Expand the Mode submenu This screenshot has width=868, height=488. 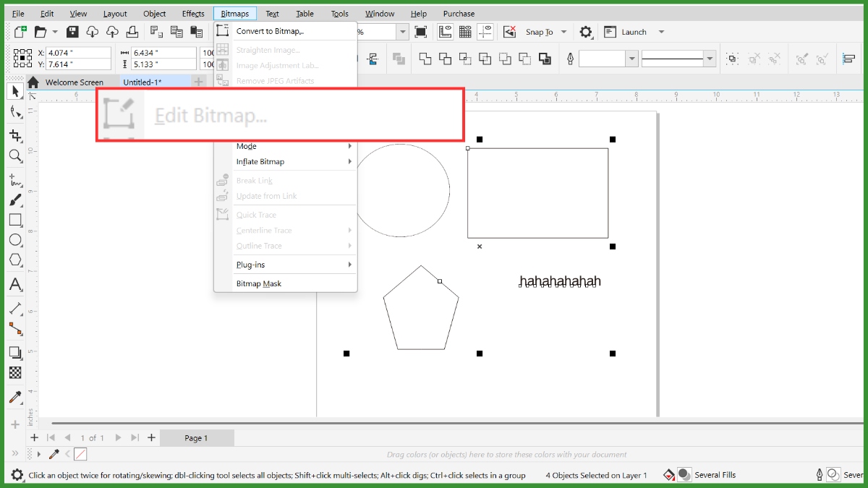click(x=286, y=146)
